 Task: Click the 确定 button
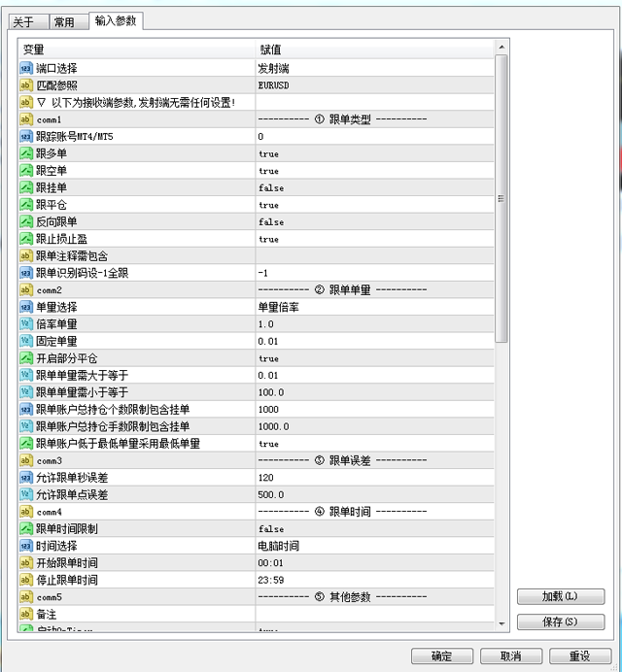pyautogui.click(x=442, y=656)
